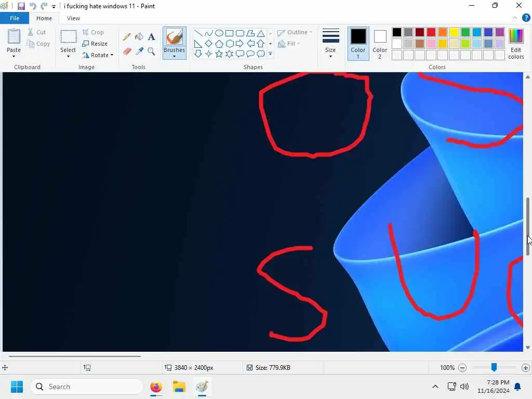Click the Undo arrow in title bar

coord(33,6)
